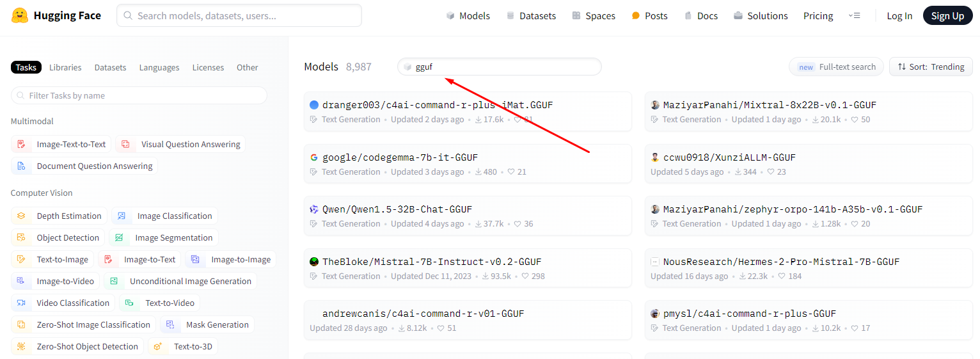Switch to the Licenses filter tab

tap(208, 67)
